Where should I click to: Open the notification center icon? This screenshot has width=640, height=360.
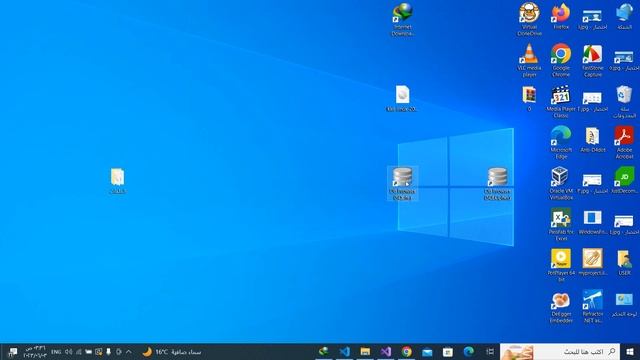tap(12, 351)
